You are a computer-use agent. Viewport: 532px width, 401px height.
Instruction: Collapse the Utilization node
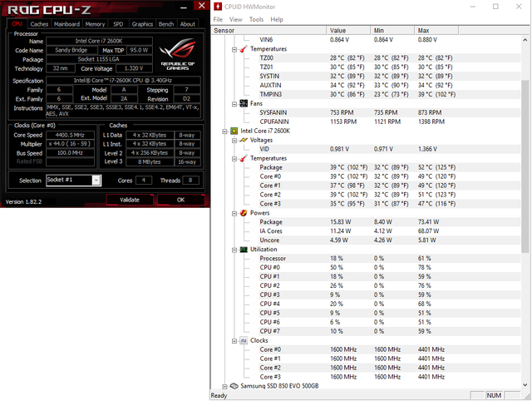pyautogui.click(x=234, y=250)
